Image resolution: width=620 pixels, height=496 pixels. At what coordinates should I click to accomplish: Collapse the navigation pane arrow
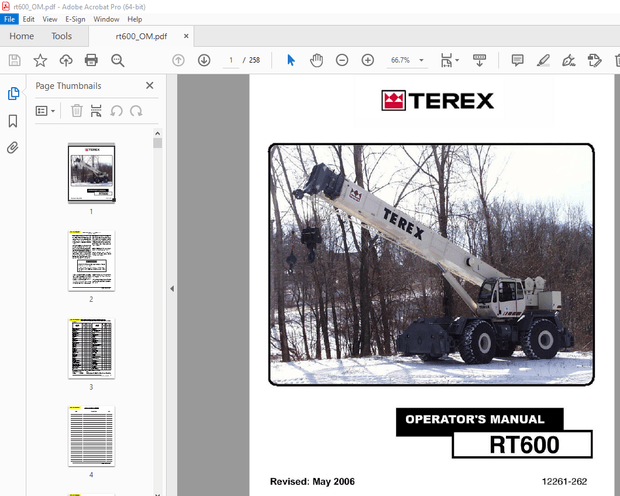pos(172,289)
